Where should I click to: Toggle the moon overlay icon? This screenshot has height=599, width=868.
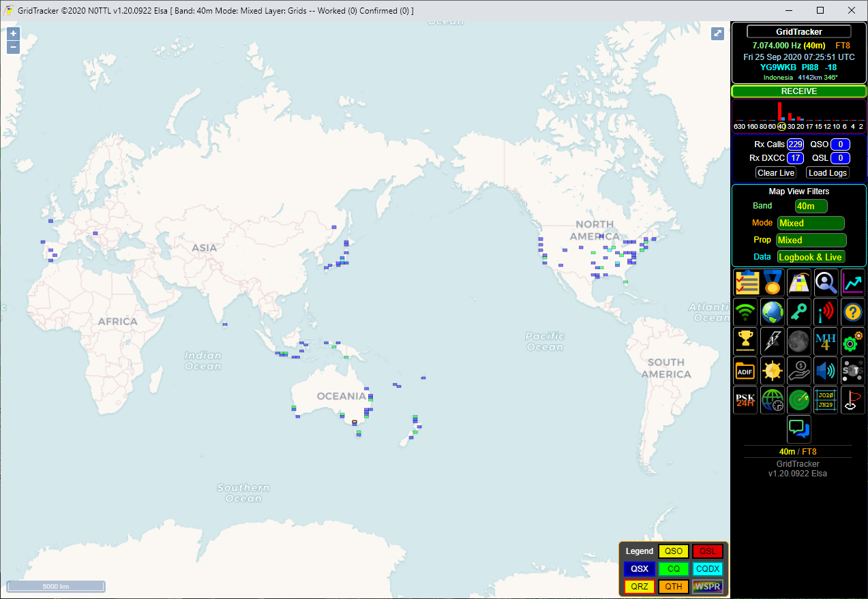click(x=799, y=341)
